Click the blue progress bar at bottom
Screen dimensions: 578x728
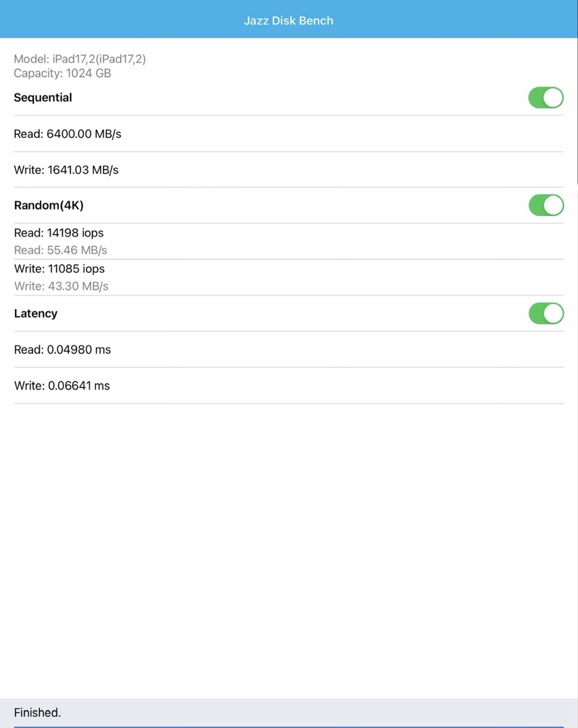pos(288,727)
